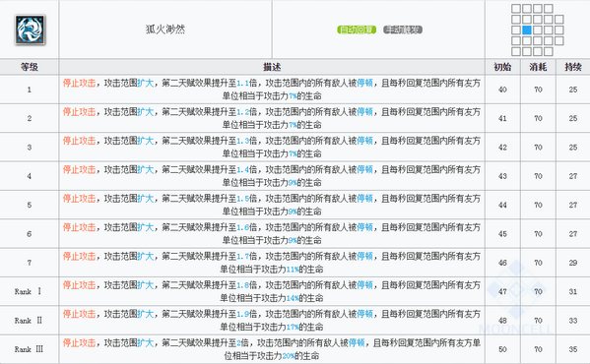Click duration 27 in the level 6 row
This screenshot has width=590, height=364.
pos(573,234)
